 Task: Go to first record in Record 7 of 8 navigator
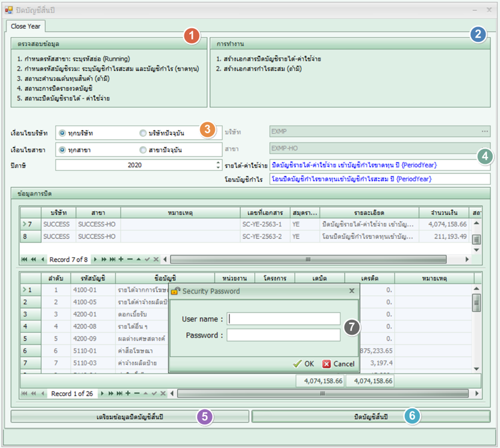[24, 259]
